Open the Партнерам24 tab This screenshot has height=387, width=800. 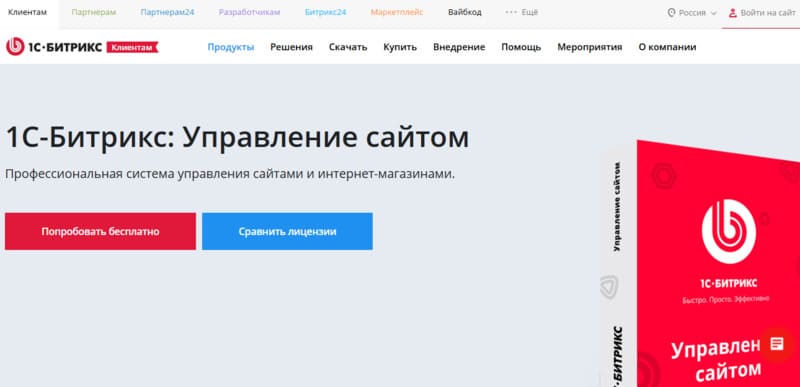[167, 12]
